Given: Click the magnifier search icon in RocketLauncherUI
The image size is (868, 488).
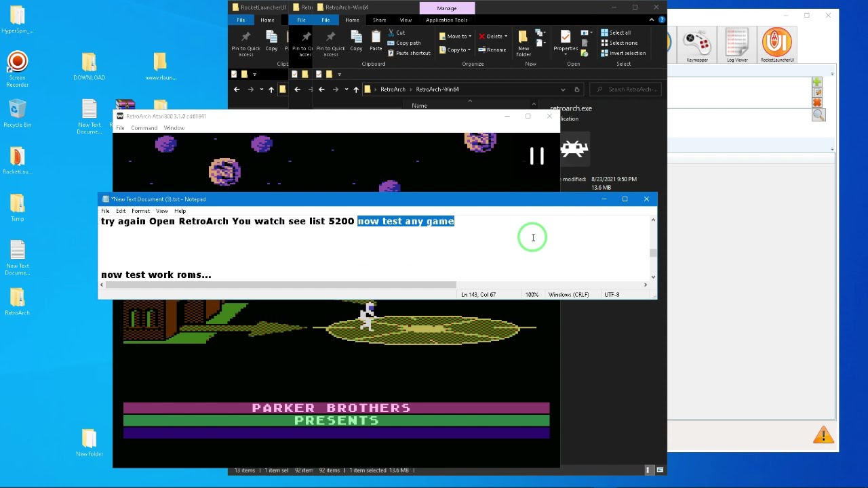Looking at the screenshot, I should click(x=818, y=116).
